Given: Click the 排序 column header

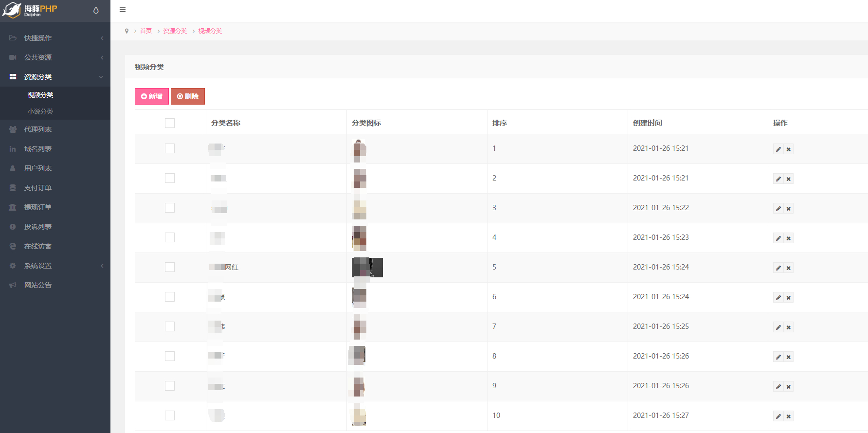Looking at the screenshot, I should coord(500,123).
